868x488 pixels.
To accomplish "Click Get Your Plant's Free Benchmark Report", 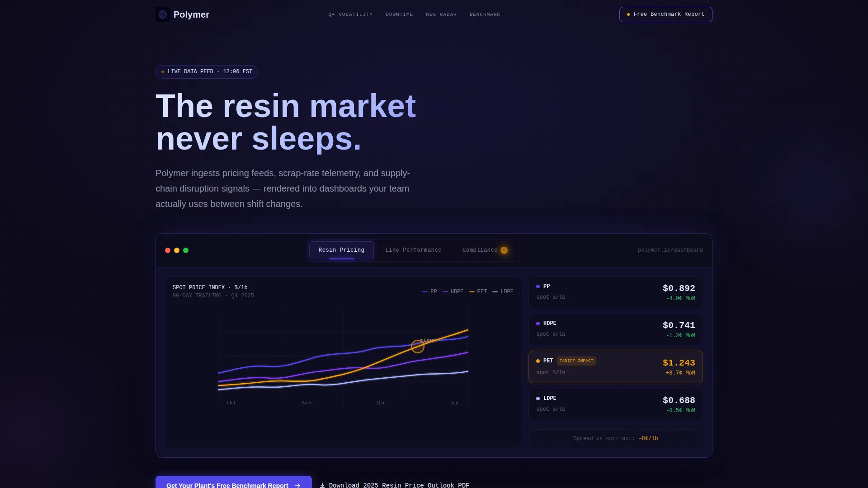I will (x=233, y=483).
